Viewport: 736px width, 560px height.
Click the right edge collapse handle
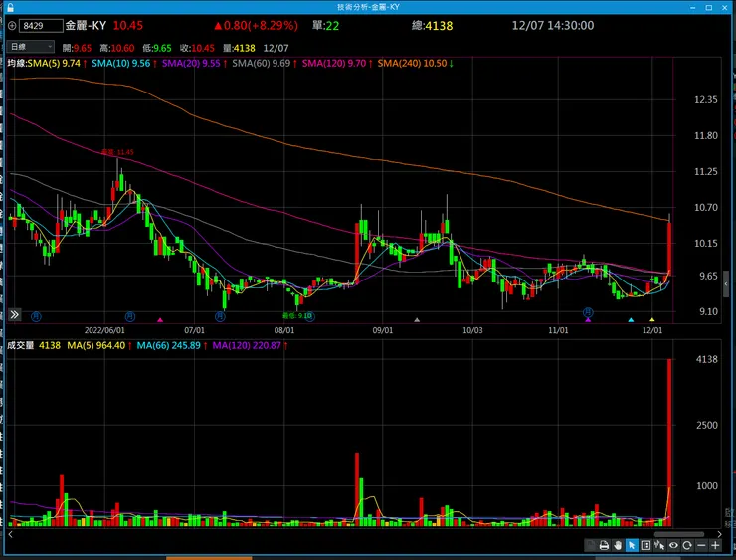[726, 283]
